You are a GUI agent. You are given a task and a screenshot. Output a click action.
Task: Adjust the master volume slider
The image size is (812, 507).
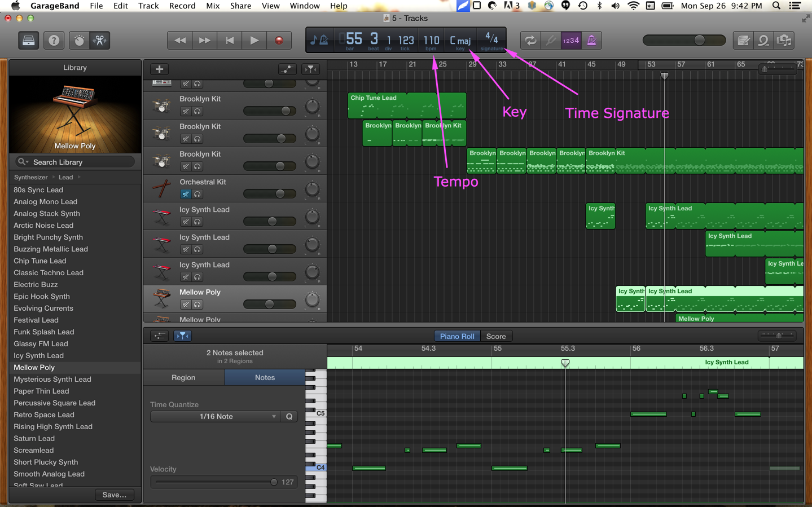tap(684, 41)
